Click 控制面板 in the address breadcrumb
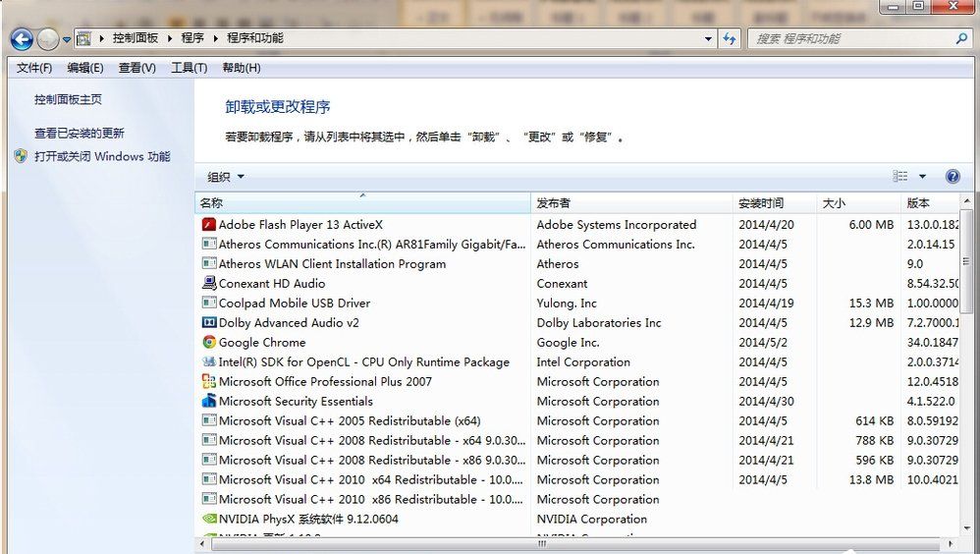This screenshot has height=554, width=980. tap(135, 38)
